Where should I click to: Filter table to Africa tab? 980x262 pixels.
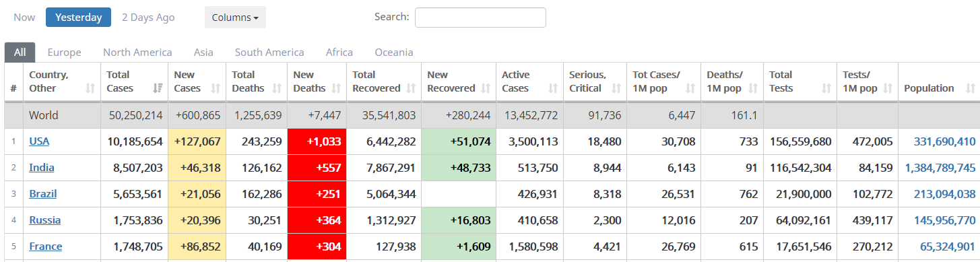pyautogui.click(x=339, y=52)
